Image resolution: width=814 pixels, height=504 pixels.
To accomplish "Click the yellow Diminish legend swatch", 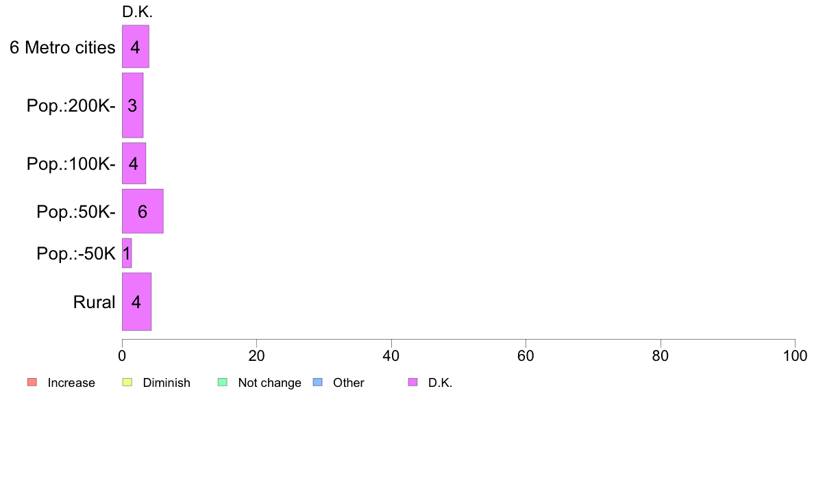I will 127,383.
